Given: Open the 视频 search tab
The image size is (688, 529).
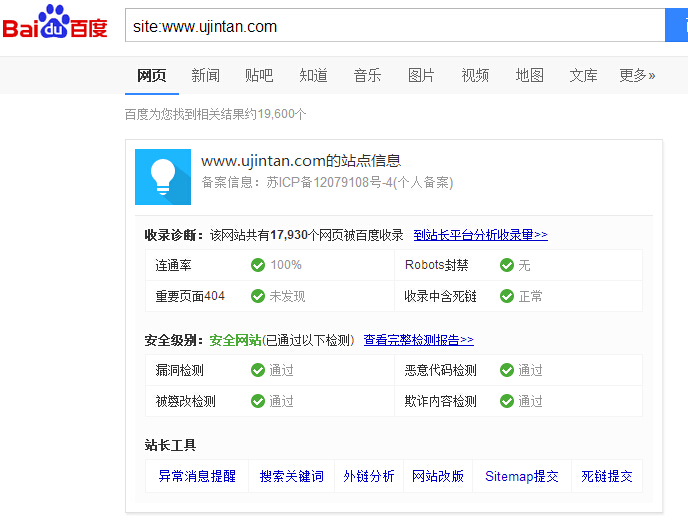Looking at the screenshot, I should coord(475,75).
